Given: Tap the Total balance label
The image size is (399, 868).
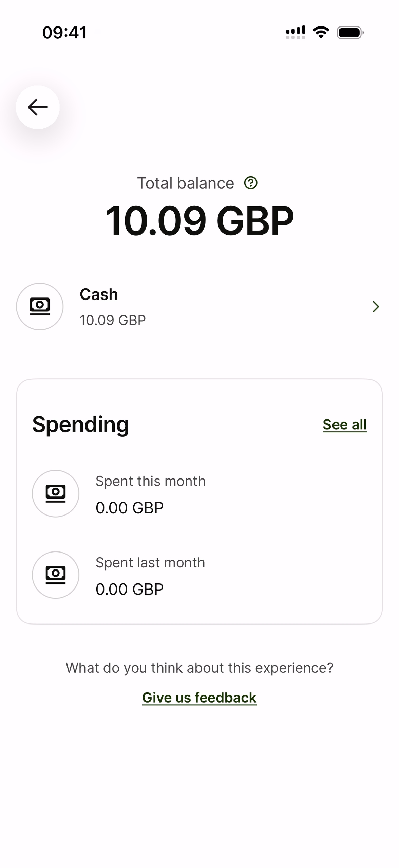Looking at the screenshot, I should pos(185,183).
